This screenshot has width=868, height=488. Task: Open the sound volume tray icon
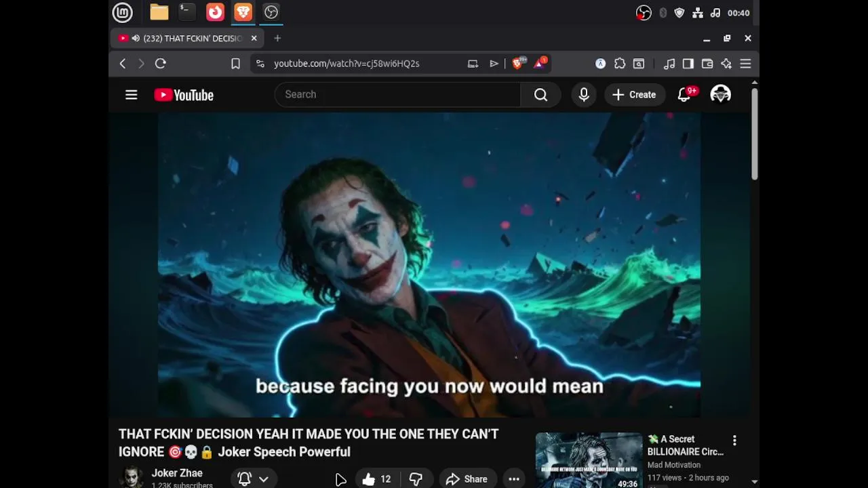click(715, 13)
